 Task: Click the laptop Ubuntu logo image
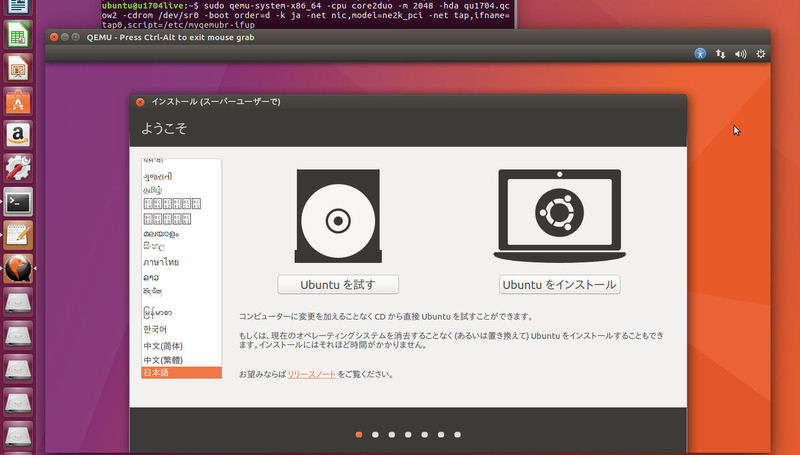tap(560, 215)
